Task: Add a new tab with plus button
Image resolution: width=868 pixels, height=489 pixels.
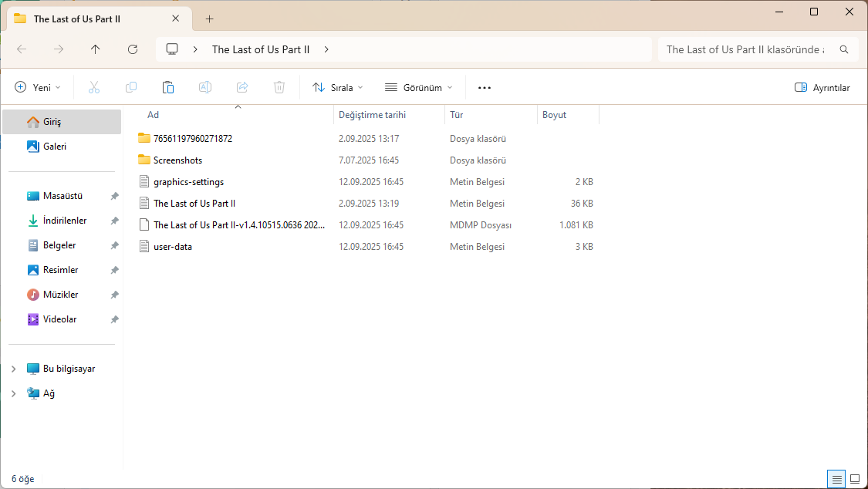Action: point(209,19)
